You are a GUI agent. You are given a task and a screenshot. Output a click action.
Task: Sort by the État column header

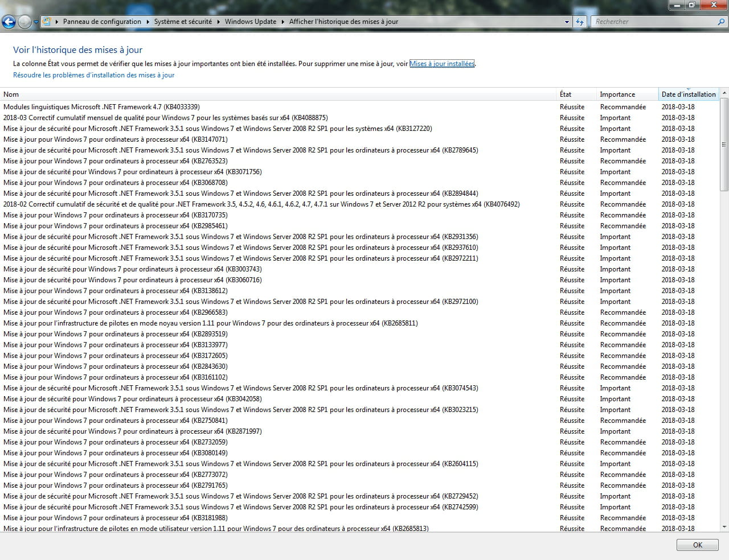pos(576,94)
